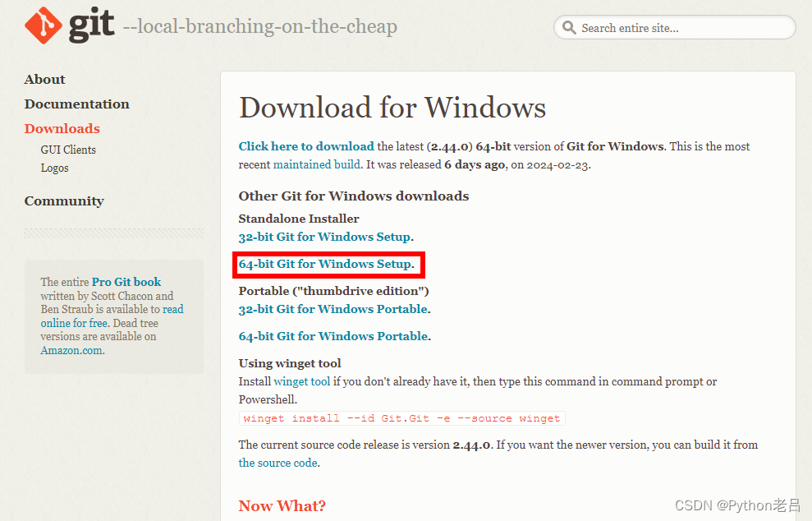This screenshot has height=521, width=812.
Task: Open Logos subpage
Action: pos(54,168)
